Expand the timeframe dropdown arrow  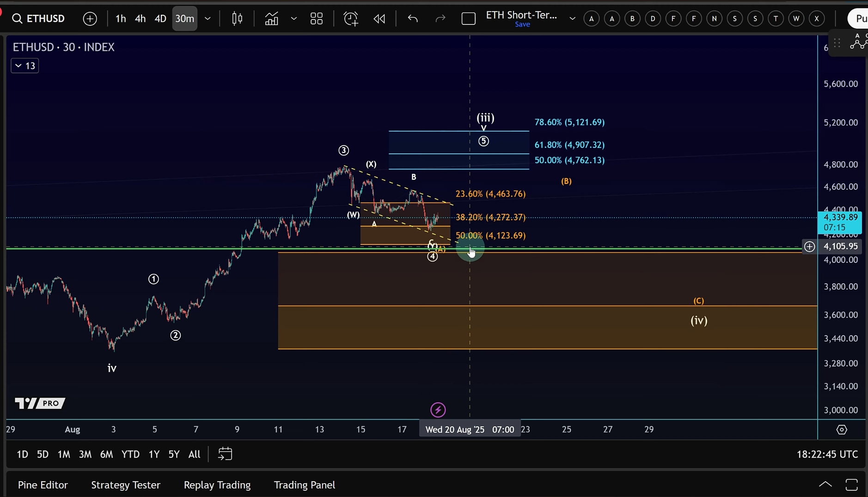(208, 18)
